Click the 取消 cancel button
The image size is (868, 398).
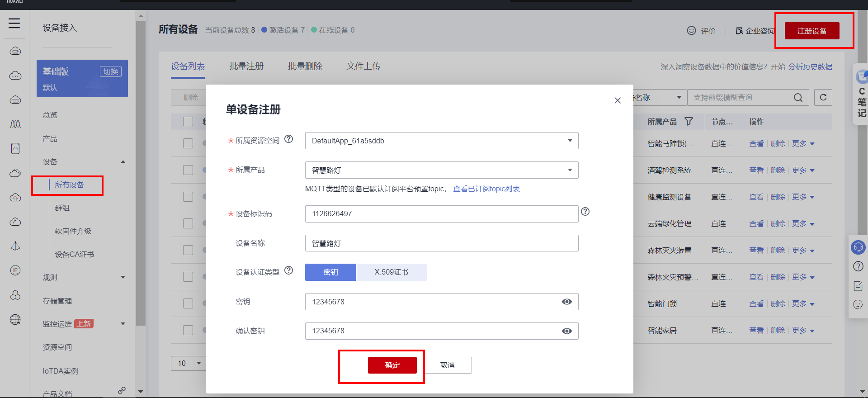point(448,365)
